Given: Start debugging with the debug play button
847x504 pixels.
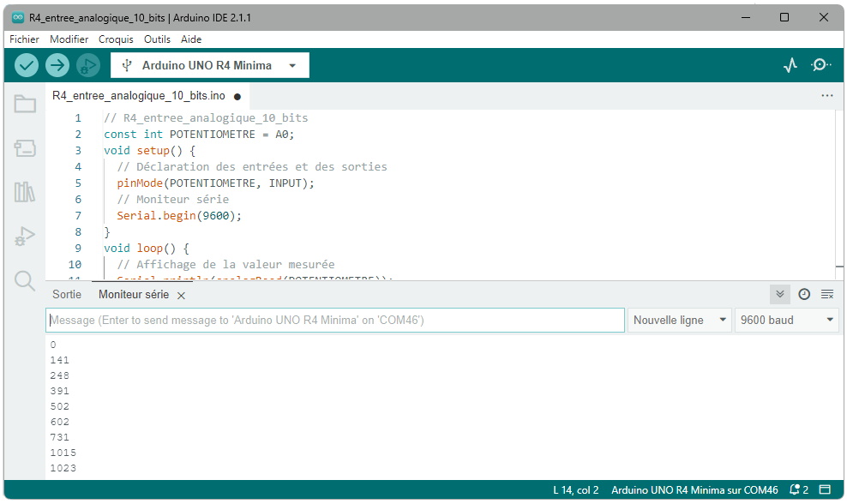Looking at the screenshot, I should 88,65.
